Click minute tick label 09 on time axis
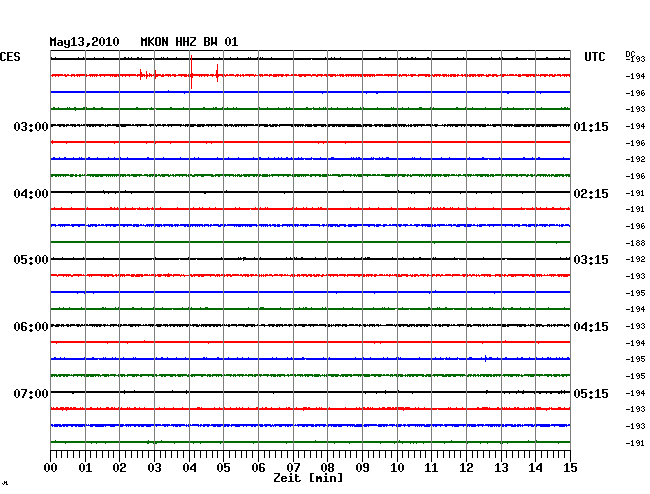The image size is (650, 494). [x=362, y=467]
